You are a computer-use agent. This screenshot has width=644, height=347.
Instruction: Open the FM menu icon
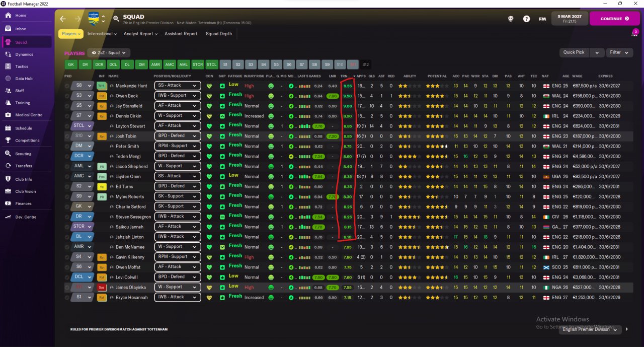tap(542, 19)
